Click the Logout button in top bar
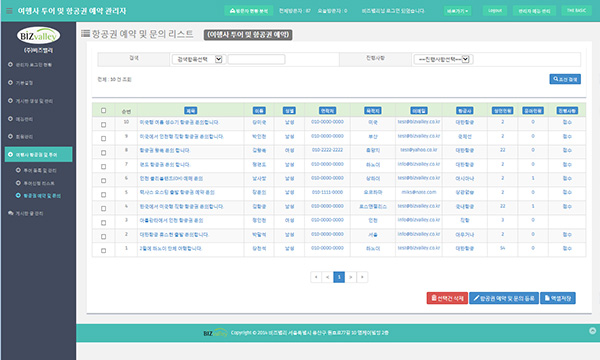The width and height of the screenshot is (600, 360). pyautogui.click(x=495, y=11)
